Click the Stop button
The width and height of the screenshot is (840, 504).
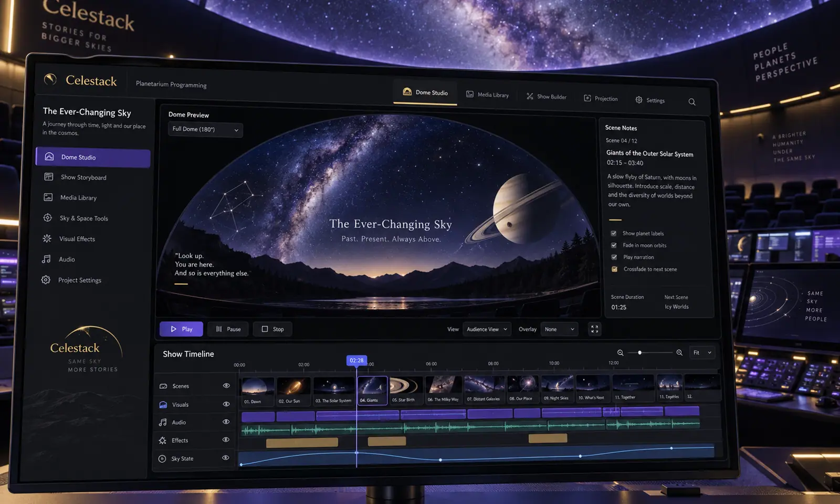click(x=273, y=329)
